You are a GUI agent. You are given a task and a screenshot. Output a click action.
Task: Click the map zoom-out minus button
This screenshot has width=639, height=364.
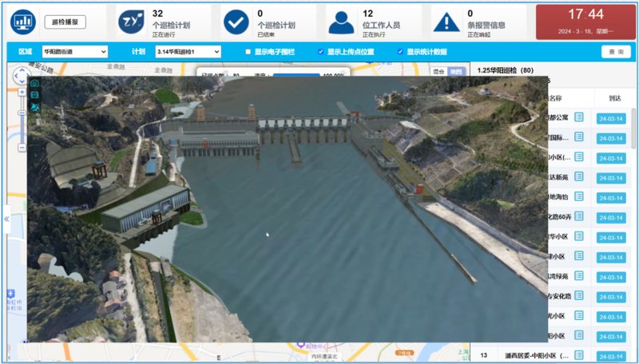pyautogui.click(x=22, y=148)
